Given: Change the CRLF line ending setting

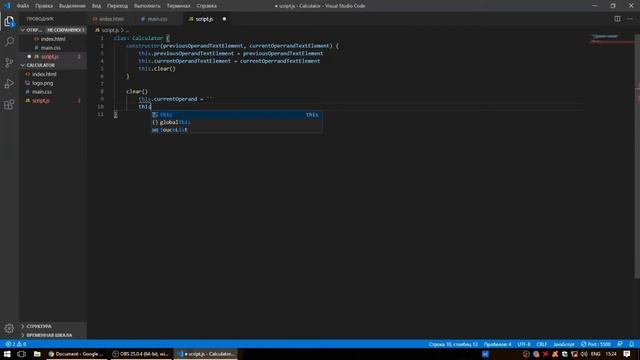Looking at the screenshot, I should pyautogui.click(x=542, y=344).
